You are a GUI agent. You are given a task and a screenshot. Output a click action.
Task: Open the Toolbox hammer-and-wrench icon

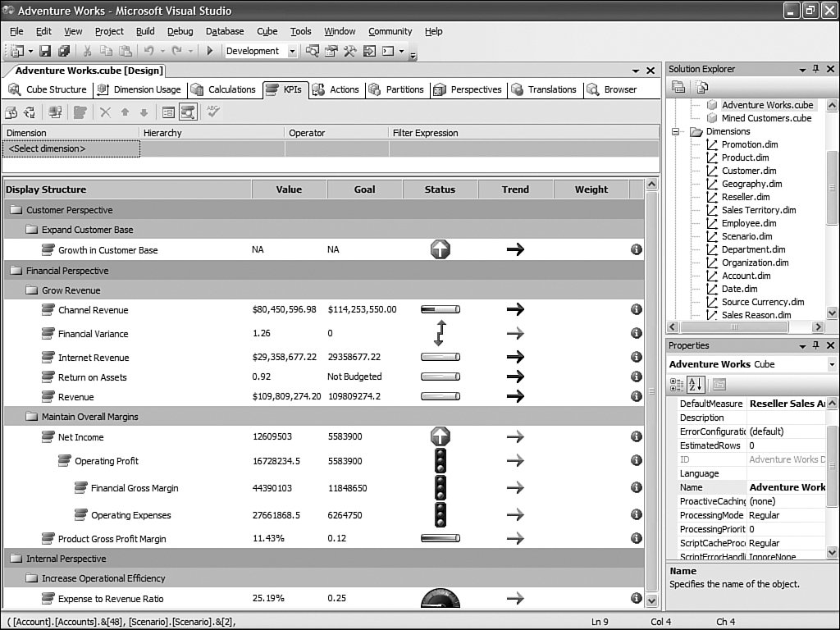click(349, 51)
